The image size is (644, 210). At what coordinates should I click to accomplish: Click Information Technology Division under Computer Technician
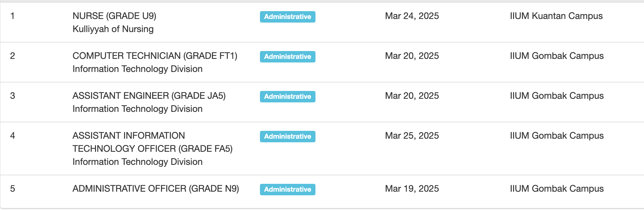[x=137, y=69]
